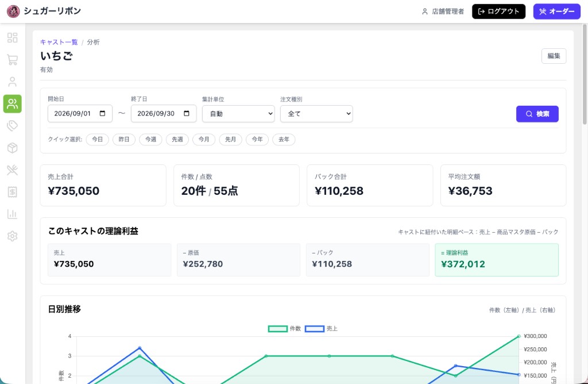Select the 今月 quick filter

click(x=204, y=139)
